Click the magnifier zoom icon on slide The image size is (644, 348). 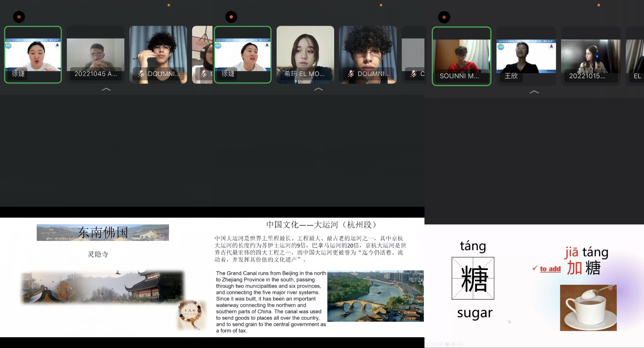pos(454,345)
